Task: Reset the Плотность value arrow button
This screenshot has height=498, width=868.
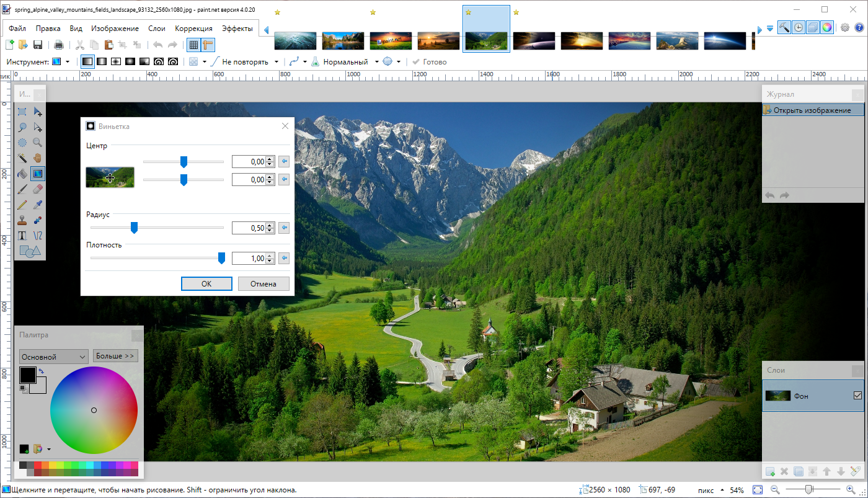Action: click(x=284, y=258)
